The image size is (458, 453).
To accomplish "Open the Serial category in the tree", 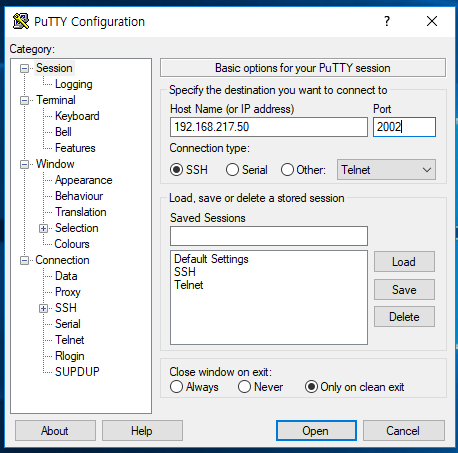I will 68,324.
